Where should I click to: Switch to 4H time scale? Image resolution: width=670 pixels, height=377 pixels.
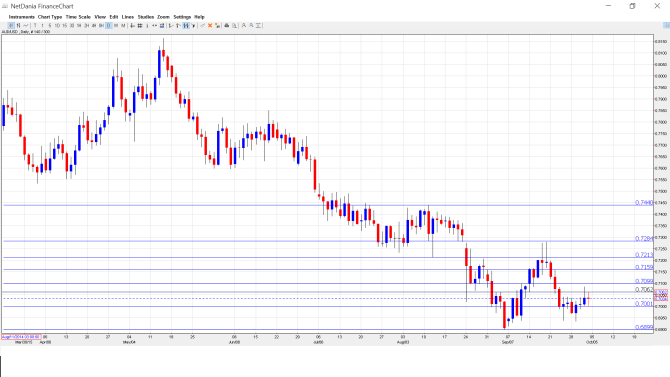point(94,26)
